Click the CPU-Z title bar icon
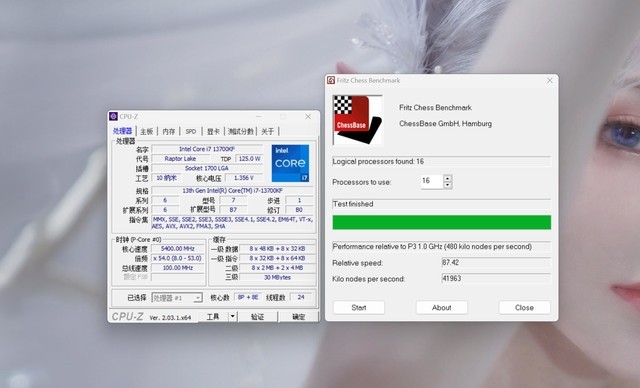 (113, 117)
